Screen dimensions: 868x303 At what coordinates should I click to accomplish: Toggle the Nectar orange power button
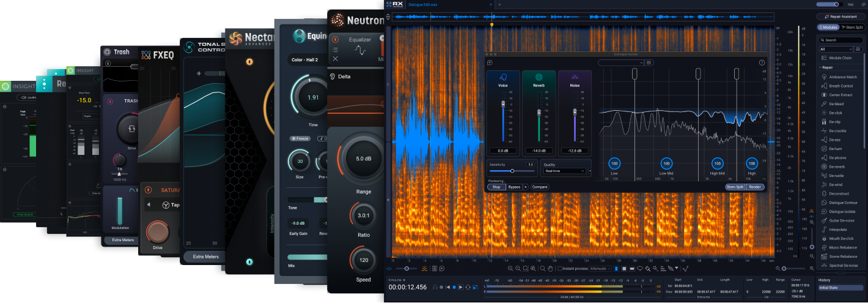coord(249,61)
